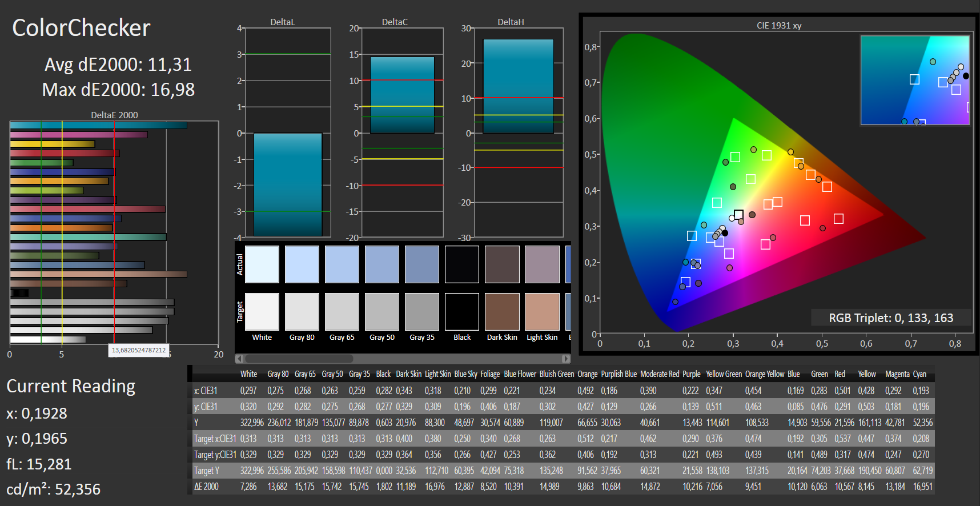The image size is (980, 506).
Task: Pick the Actual Black swatch
Action: click(462, 264)
